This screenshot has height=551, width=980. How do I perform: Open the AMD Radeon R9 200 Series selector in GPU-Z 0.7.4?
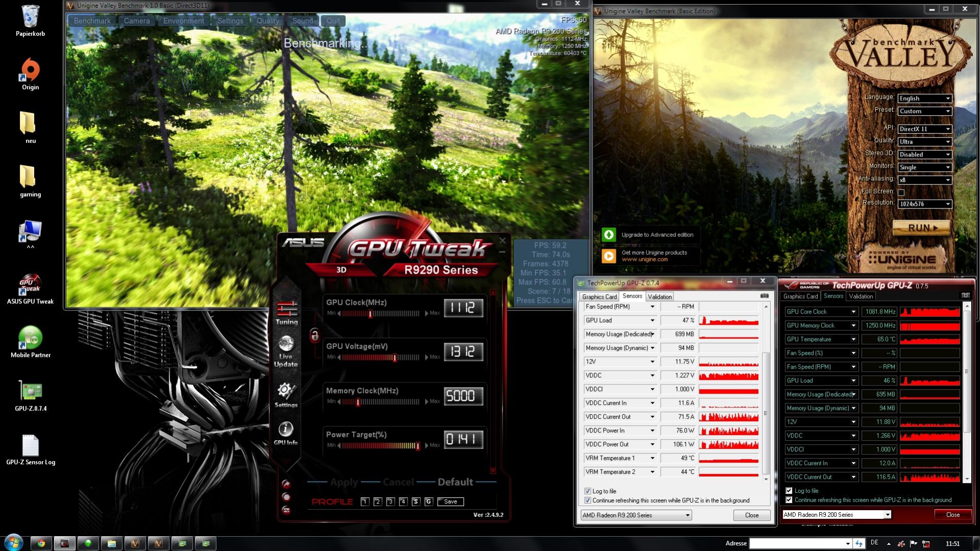(x=636, y=515)
